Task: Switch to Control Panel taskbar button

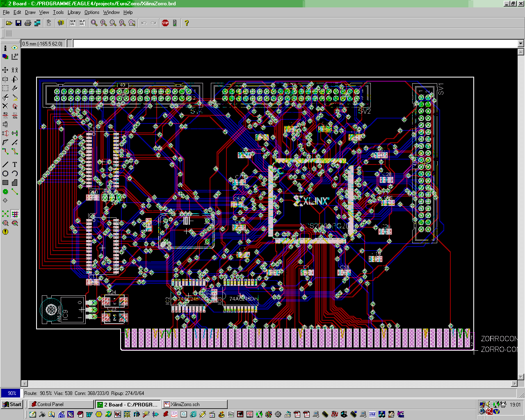Action: 60,404
